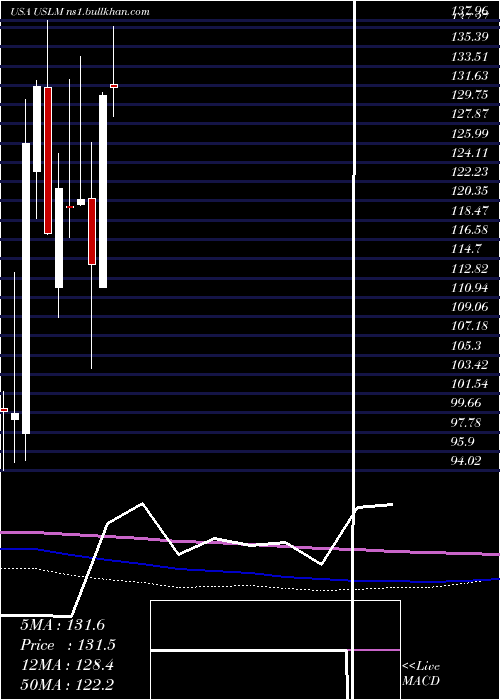Select the 131.63 price axis label
Image resolution: width=500 pixels, height=700 pixels.
pyautogui.click(x=469, y=75)
